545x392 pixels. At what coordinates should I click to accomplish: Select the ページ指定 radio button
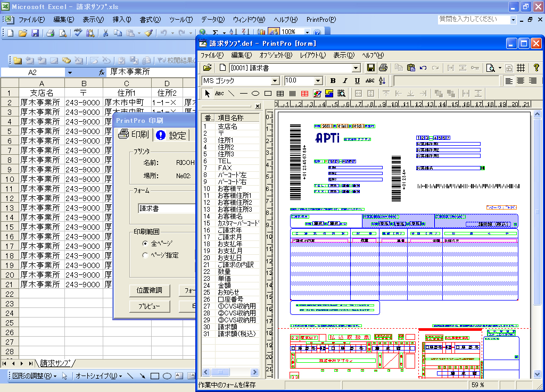coord(145,255)
